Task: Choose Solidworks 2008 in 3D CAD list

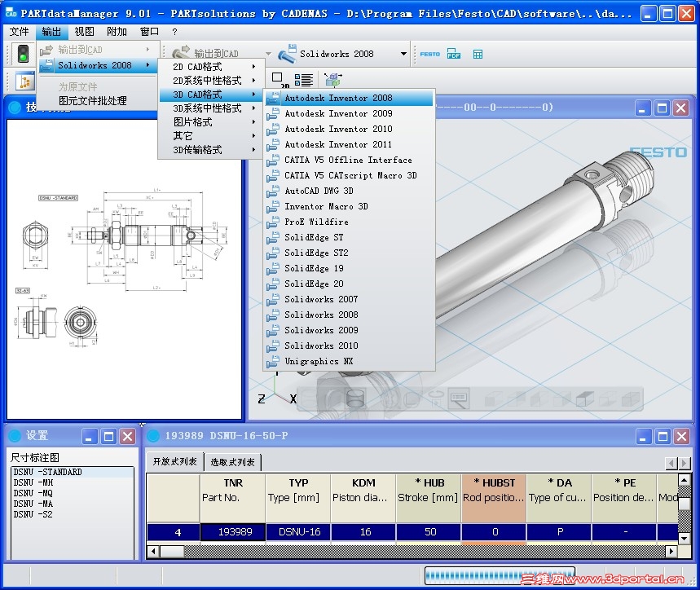Action: (349, 315)
